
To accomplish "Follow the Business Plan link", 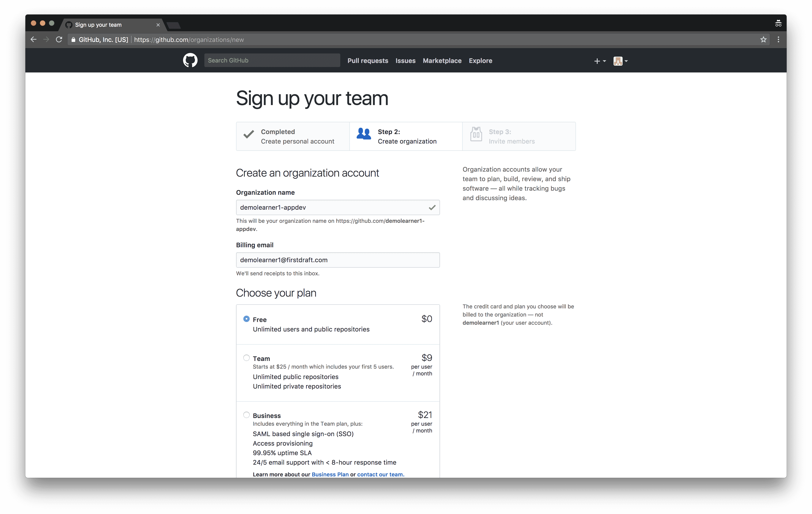I will tap(330, 474).
